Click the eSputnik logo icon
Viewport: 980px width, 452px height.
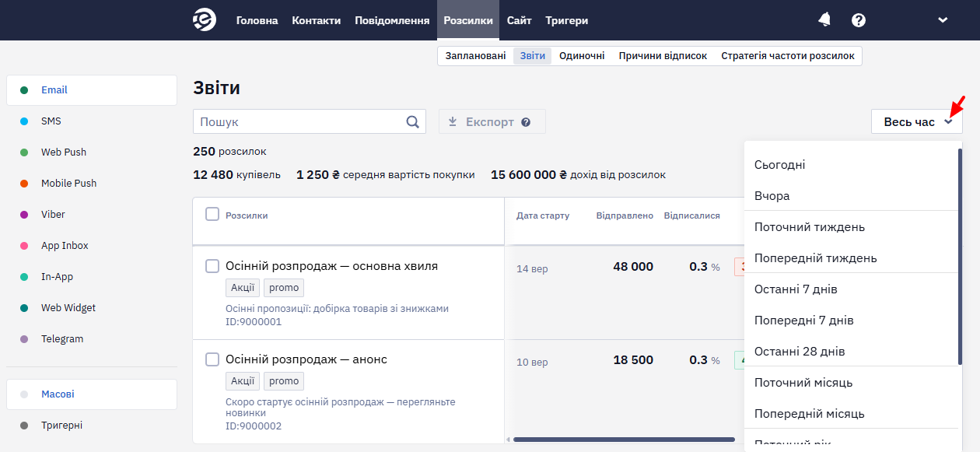(205, 20)
